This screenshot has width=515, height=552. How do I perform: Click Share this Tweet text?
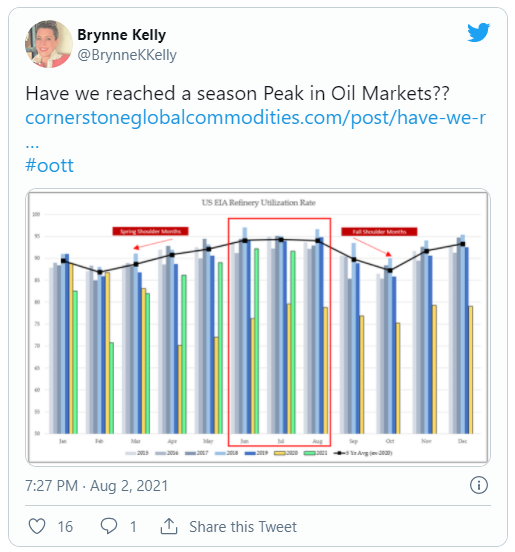[243, 527]
